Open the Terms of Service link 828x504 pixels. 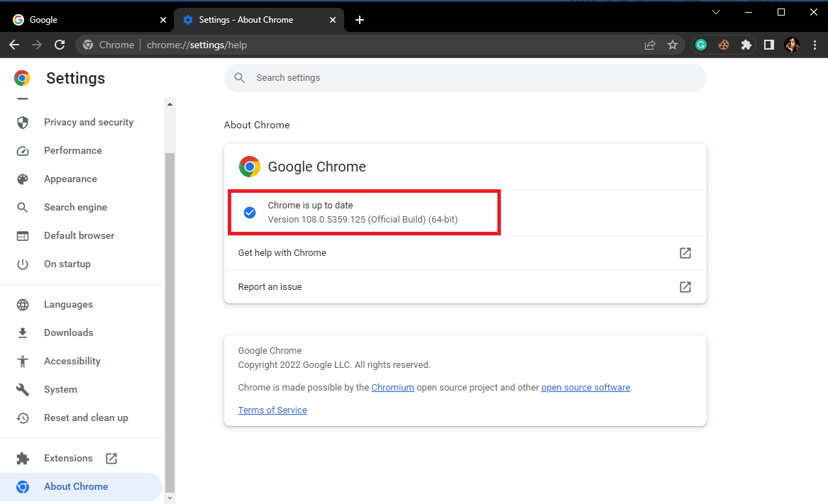[x=272, y=410]
